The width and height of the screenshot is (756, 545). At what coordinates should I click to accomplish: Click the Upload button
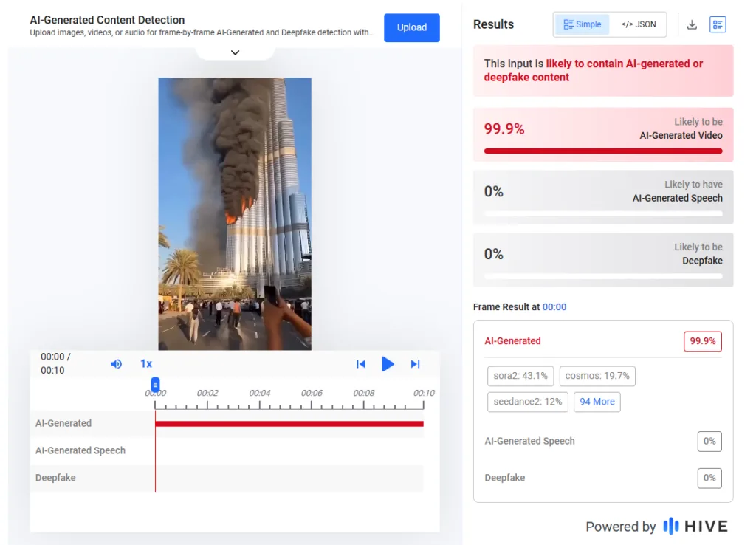[x=411, y=27]
